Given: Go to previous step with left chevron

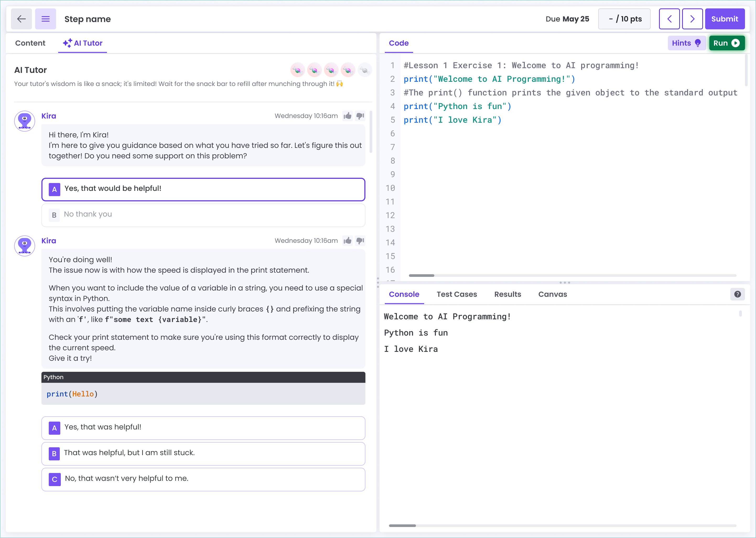Looking at the screenshot, I should pyautogui.click(x=669, y=19).
